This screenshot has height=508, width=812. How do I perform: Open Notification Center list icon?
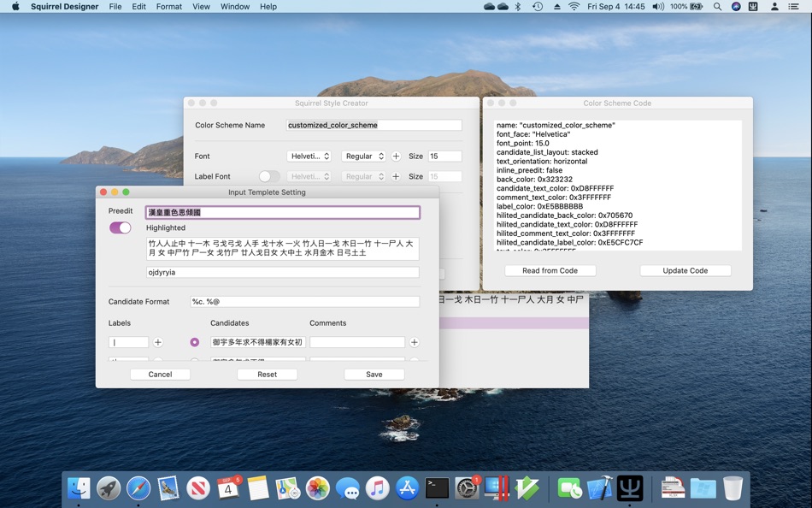[793, 6]
